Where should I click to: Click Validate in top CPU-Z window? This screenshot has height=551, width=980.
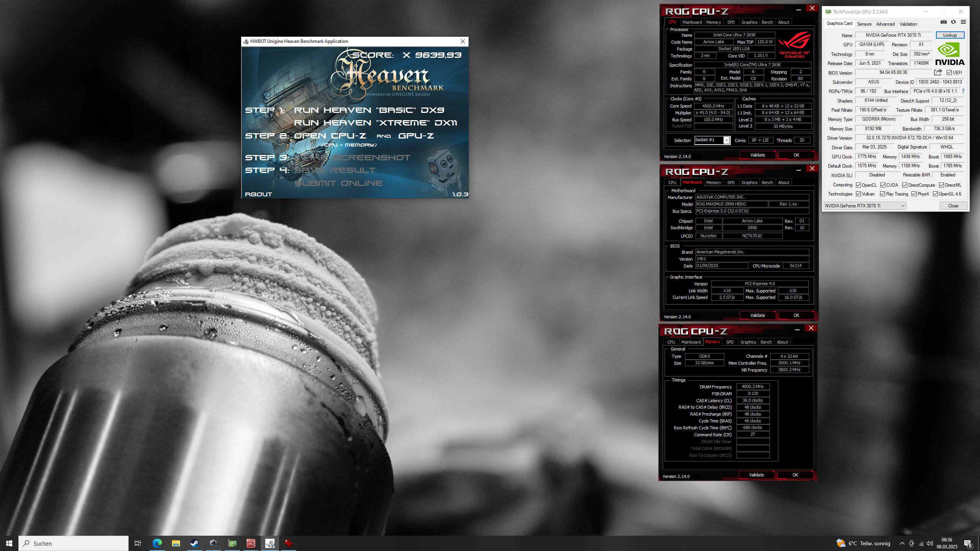(757, 155)
